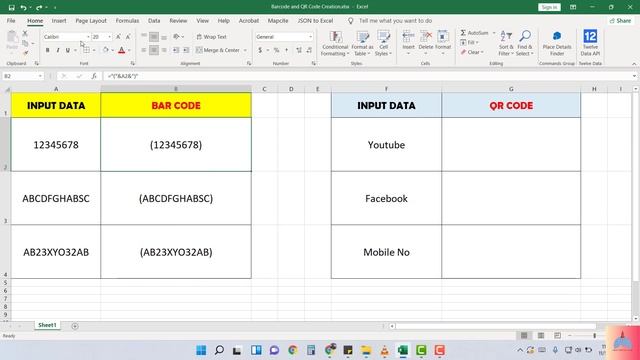Image resolution: width=640 pixels, height=360 pixels.
Task: Open Format as Table gallery
Action: (x=362, y=43)
